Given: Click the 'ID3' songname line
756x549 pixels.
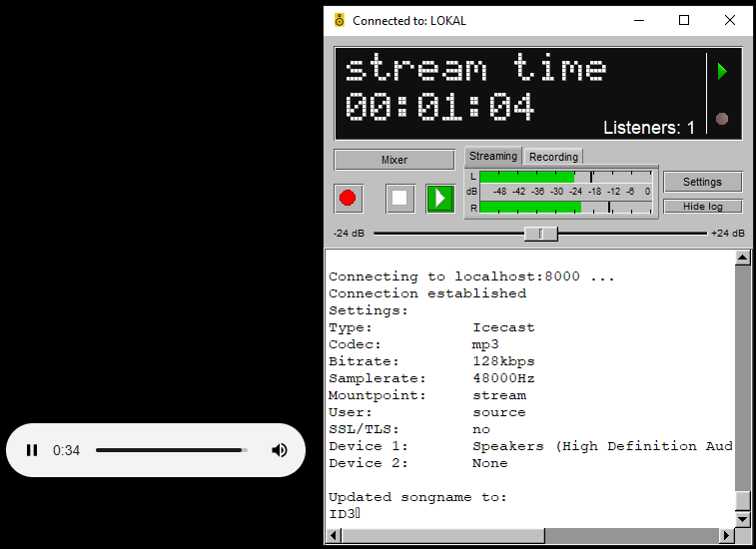Looking at the screenshot, I should pos(344,514).
